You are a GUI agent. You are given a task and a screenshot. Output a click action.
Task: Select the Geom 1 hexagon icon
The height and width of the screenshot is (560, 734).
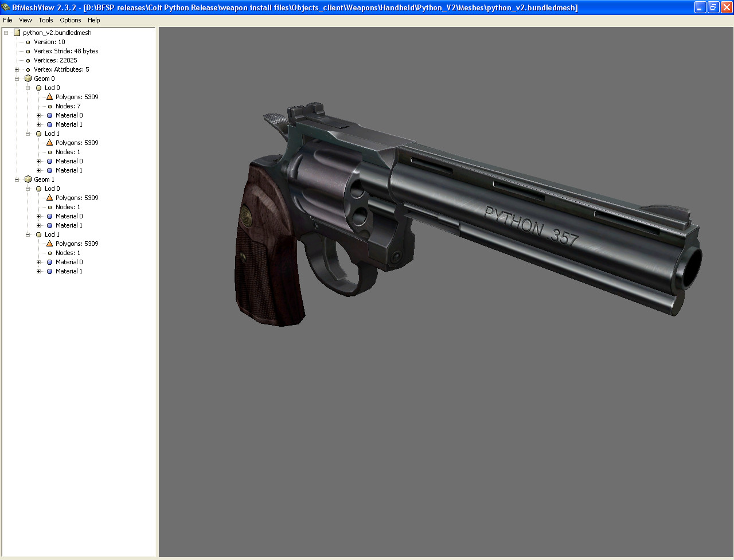point(28,179)
